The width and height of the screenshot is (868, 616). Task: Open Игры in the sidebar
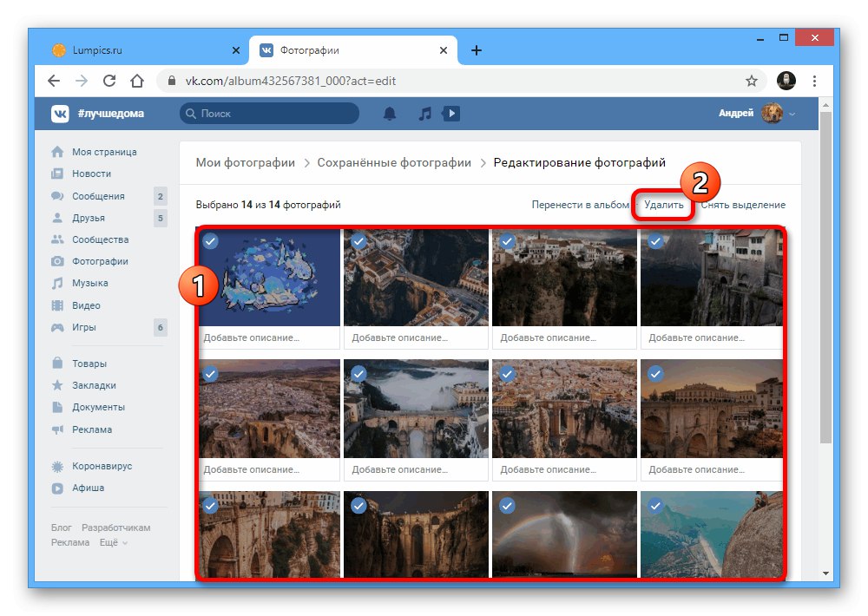(83, 327)
